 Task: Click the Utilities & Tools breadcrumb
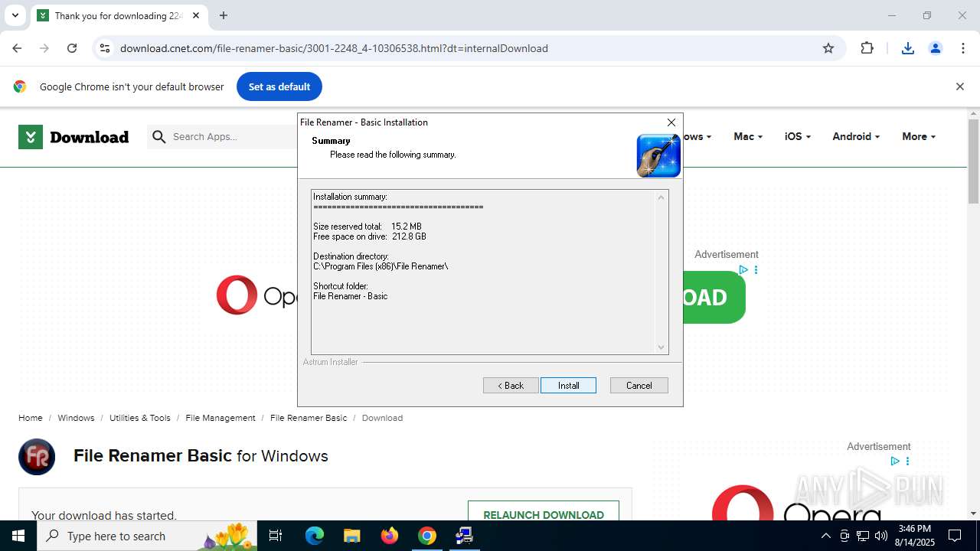(140, 418)
